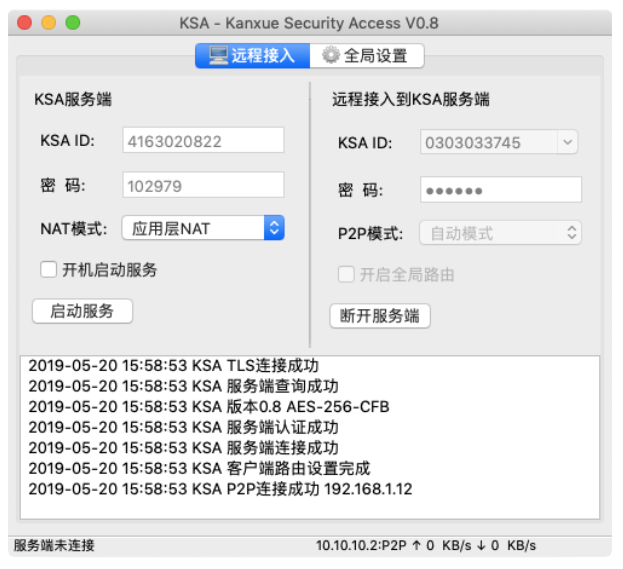Select log line KSA 服务端查询成功
The image size is (623, 569).
(184, 386)
